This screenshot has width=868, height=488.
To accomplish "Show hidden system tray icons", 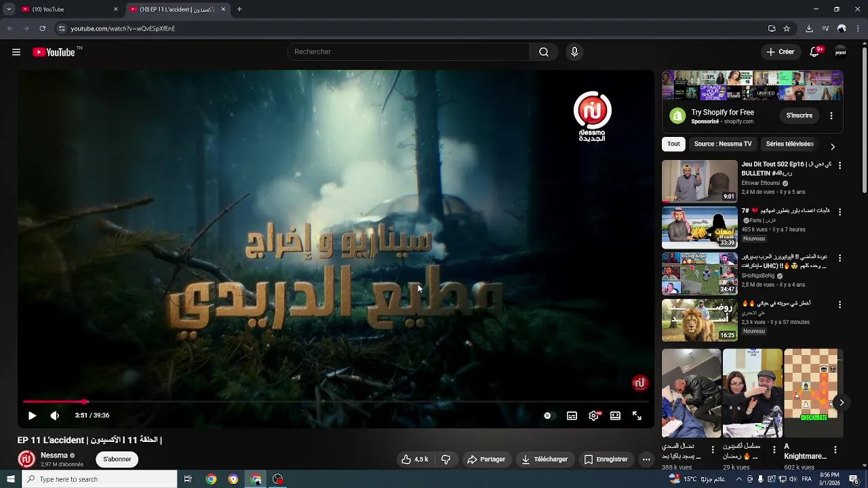I will point(738,479).
